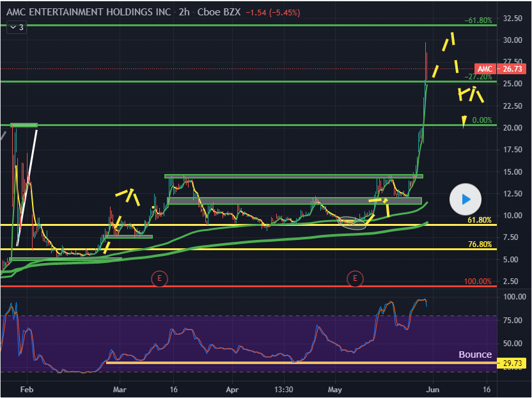Screen dimensions: 532x398
Task: Click the 32.50 price scale label
Action: (x=512, y=19)
